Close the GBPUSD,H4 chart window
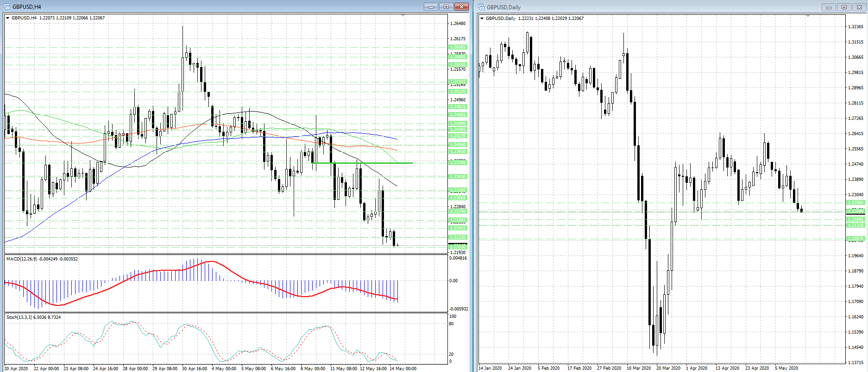Screen dimensions: 868x372 pos(461,6)
